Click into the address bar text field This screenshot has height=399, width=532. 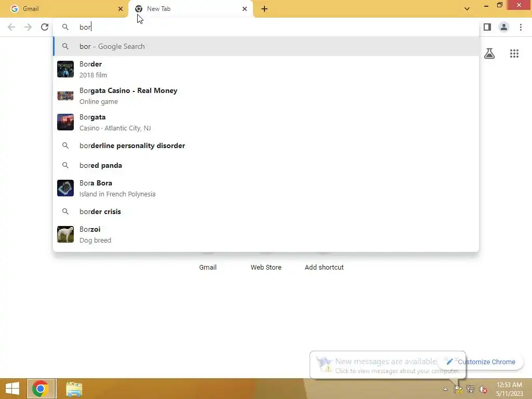point(267,27)
